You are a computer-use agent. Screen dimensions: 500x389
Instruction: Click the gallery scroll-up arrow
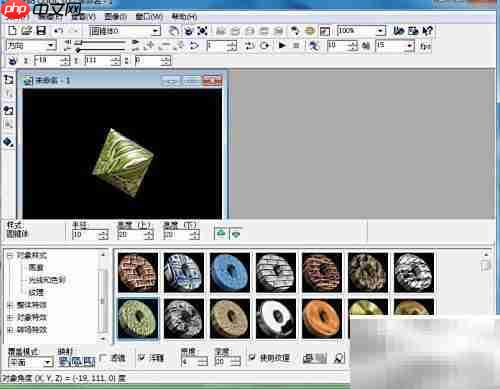pos(486,255)
